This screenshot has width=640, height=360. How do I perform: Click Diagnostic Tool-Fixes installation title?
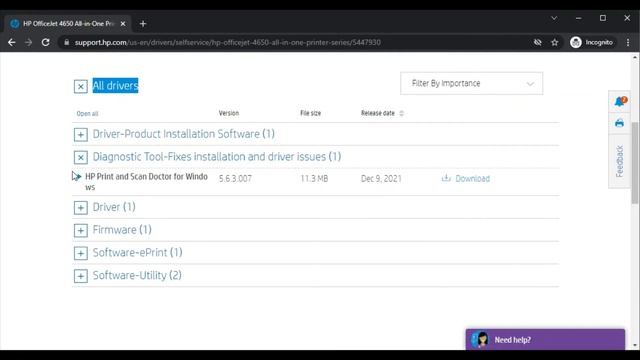coord(217,157)
